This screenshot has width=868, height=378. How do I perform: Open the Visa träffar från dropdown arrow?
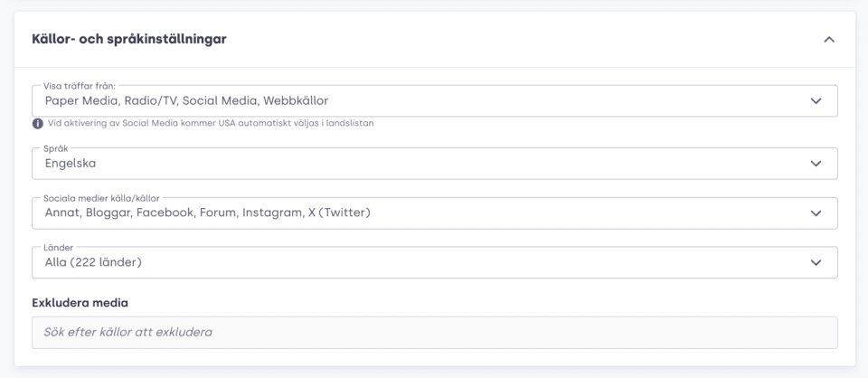pyautogui.click(x=816, y=100)
